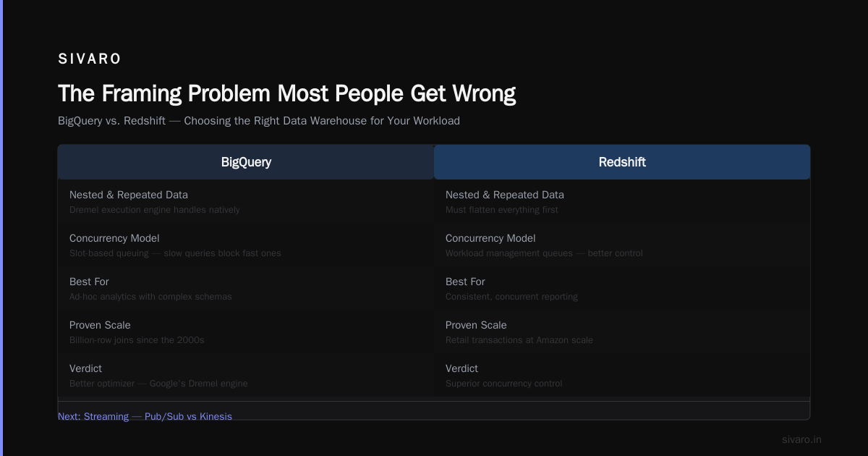
Task: Click the Redshift column header
Action: 622,162
